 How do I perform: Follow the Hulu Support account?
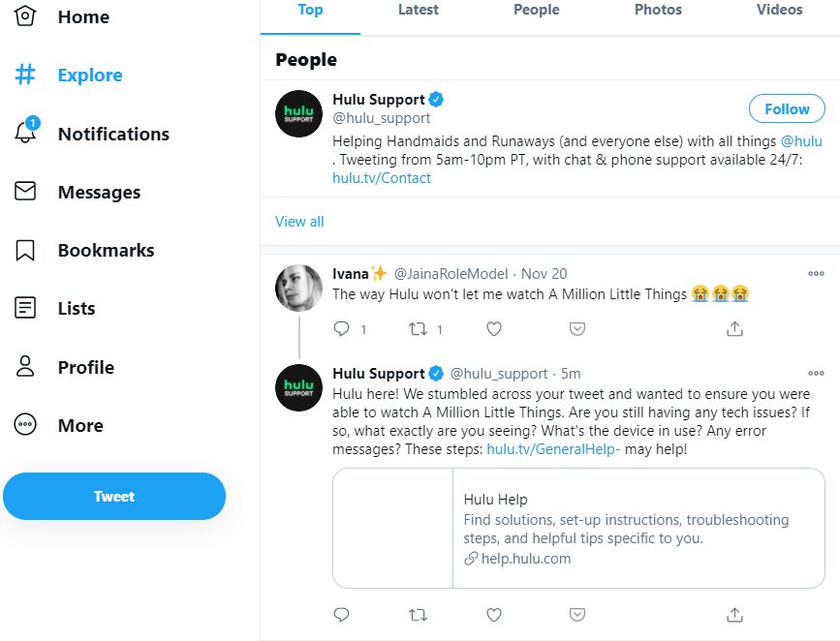coord(787,109)
